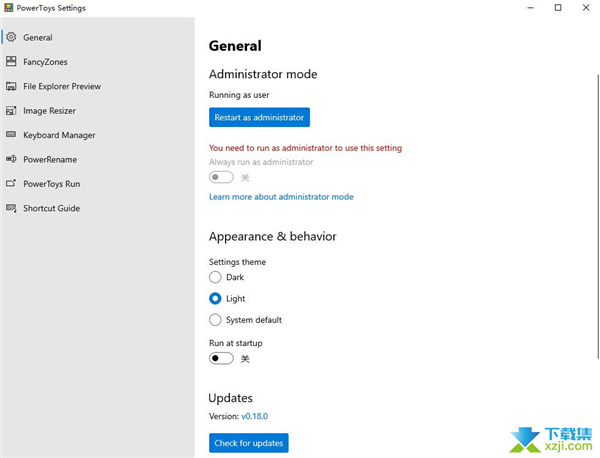Click the PowerRename icon

11,159
